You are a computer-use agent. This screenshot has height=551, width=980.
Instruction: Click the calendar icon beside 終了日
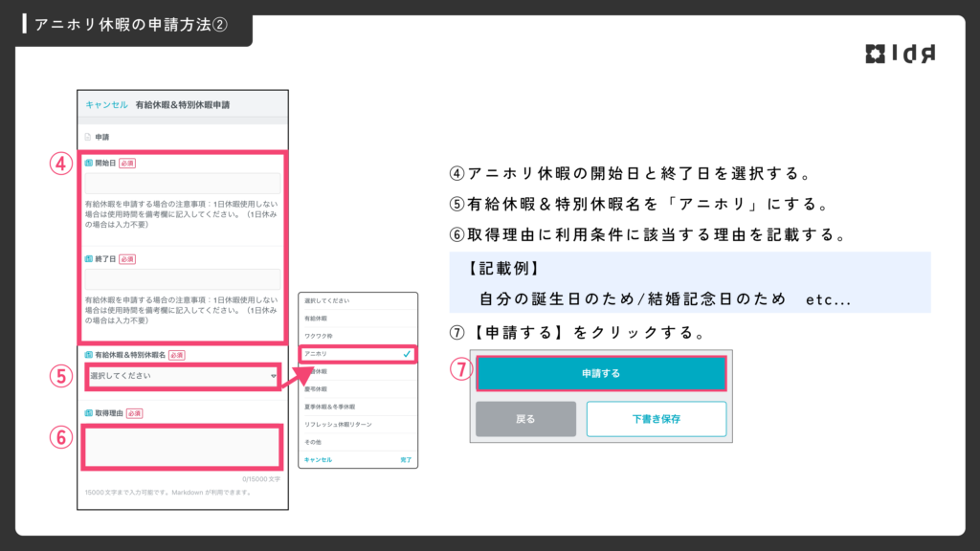tap(89, 258)
